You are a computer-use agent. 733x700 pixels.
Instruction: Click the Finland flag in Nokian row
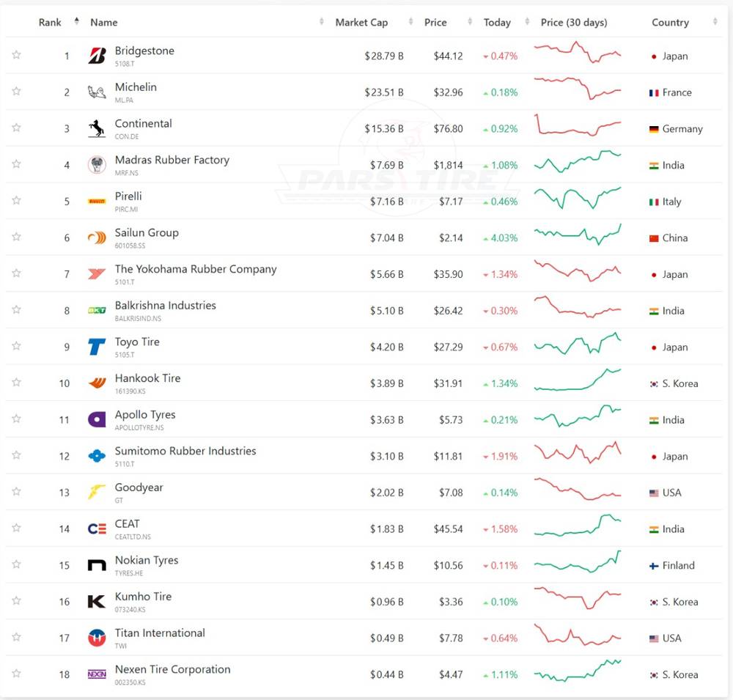pos(654,566)
